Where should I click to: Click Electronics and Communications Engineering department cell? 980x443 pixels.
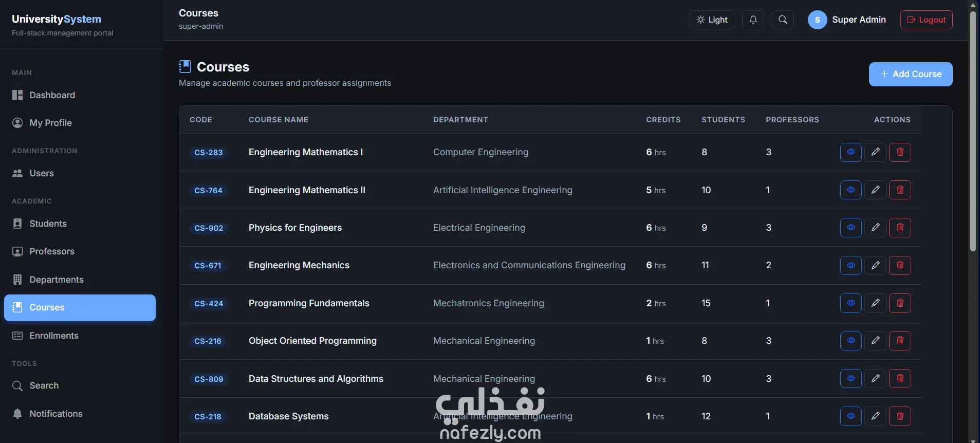(529, 265)
